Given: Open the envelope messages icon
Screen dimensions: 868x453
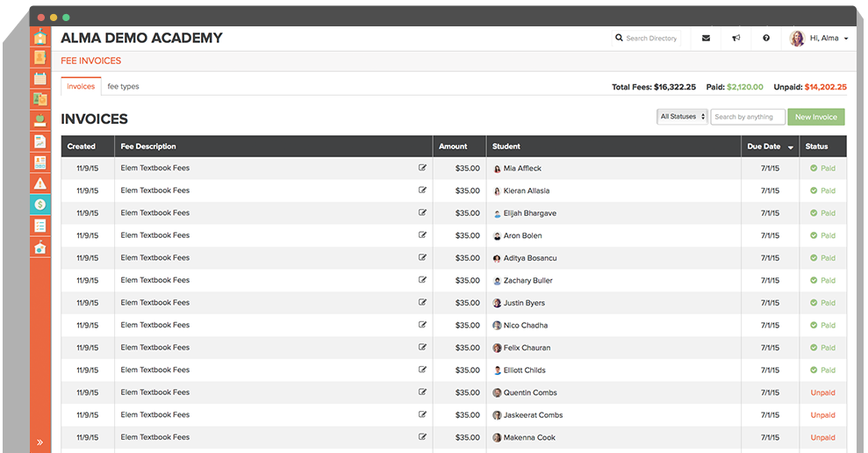Looking at the screenshot, I should pos(706,39).
